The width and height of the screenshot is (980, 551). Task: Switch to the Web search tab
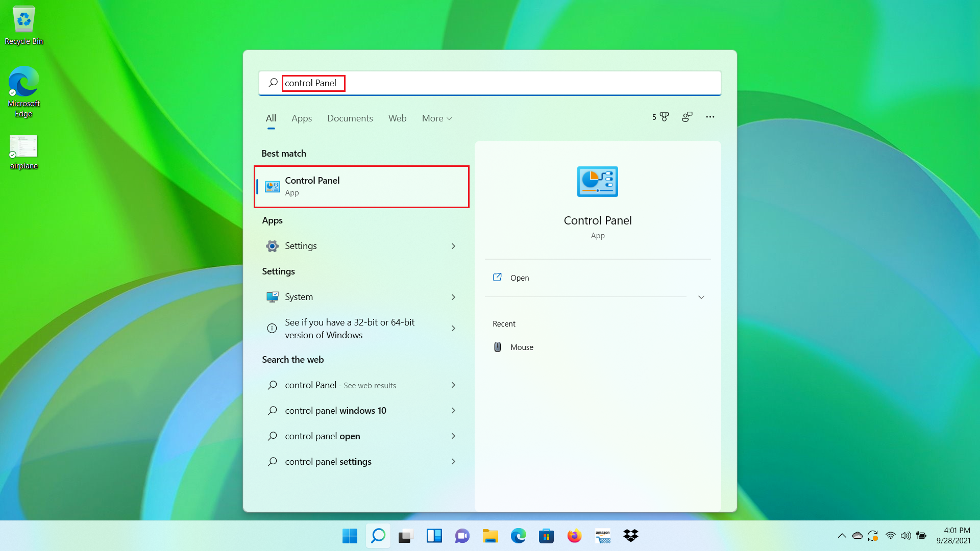[398, 118]
